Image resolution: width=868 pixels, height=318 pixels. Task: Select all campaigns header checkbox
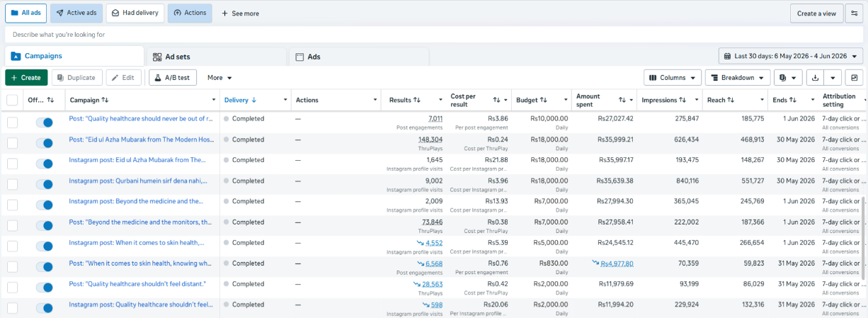12,100
